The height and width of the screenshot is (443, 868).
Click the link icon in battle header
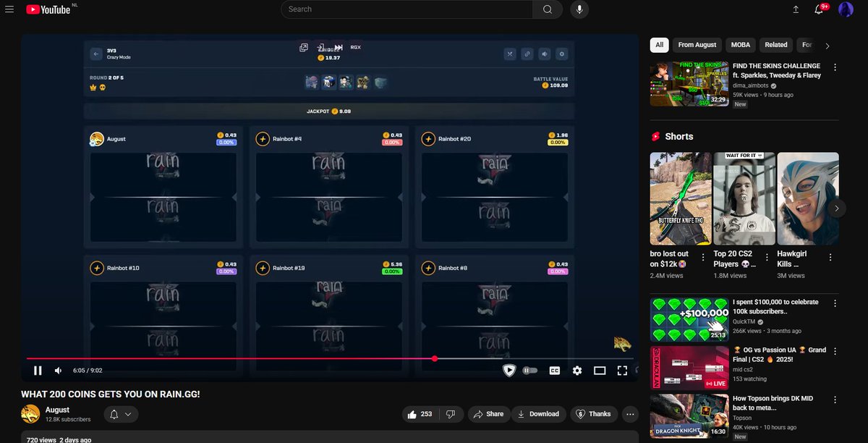pyautogui.click(x=527, y=54)
